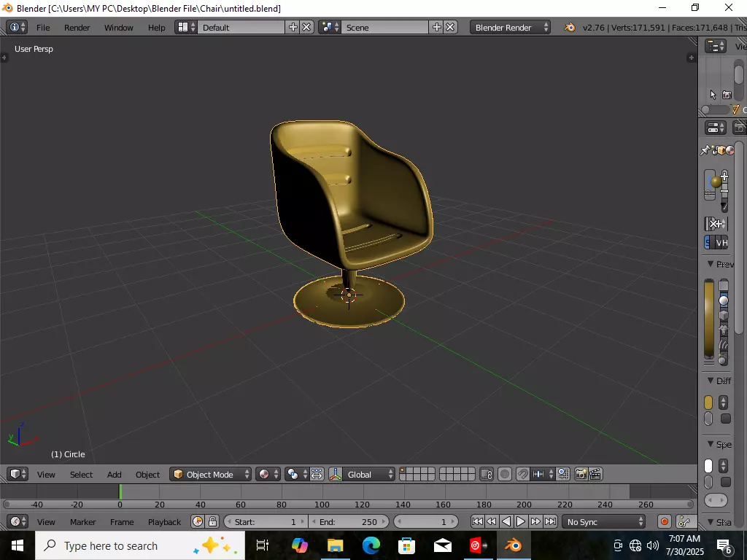Open the Render menu
The image size is (747, 560).
77,27
